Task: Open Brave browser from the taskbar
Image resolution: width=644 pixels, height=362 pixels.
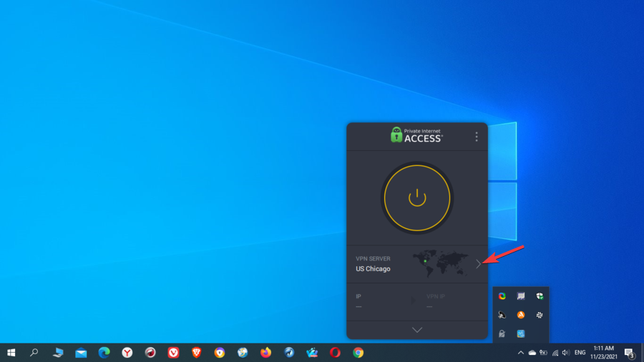Action: pos(196,353)
